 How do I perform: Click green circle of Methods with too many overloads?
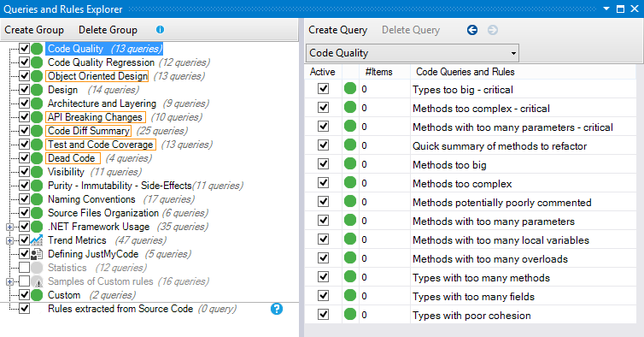(x=350, y=258)
